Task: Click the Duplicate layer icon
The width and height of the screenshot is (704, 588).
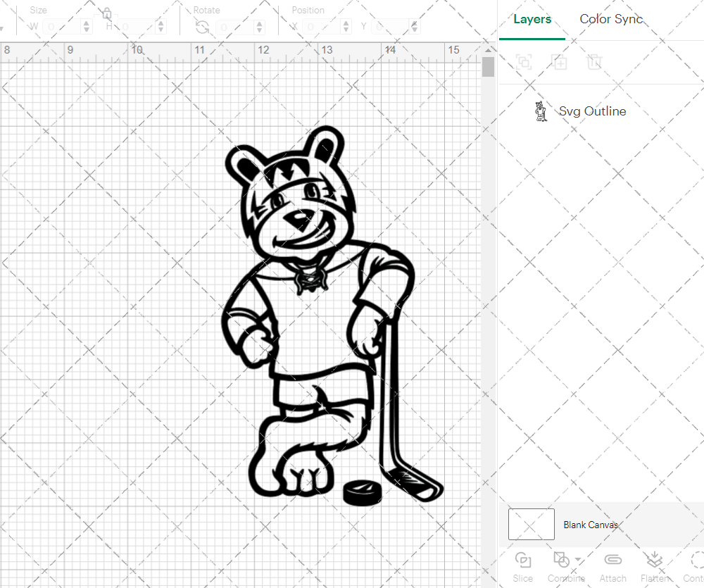Action: click(560, 62)
